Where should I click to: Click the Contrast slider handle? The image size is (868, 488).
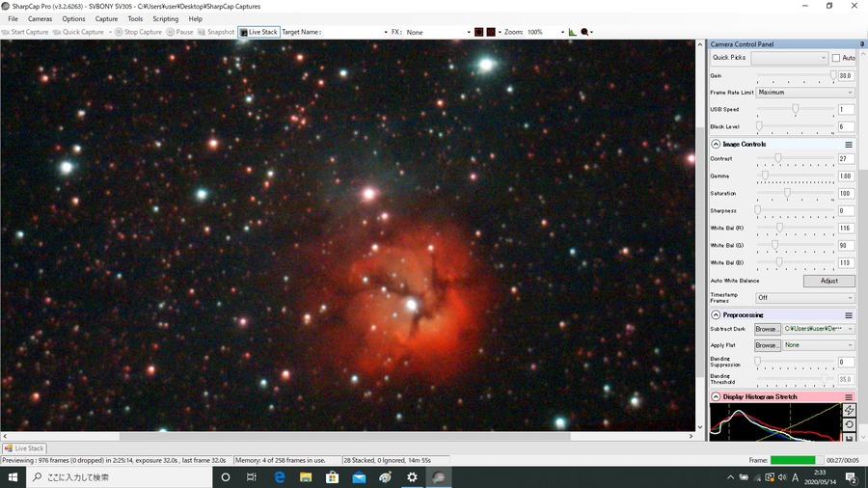tap(777, 158)
